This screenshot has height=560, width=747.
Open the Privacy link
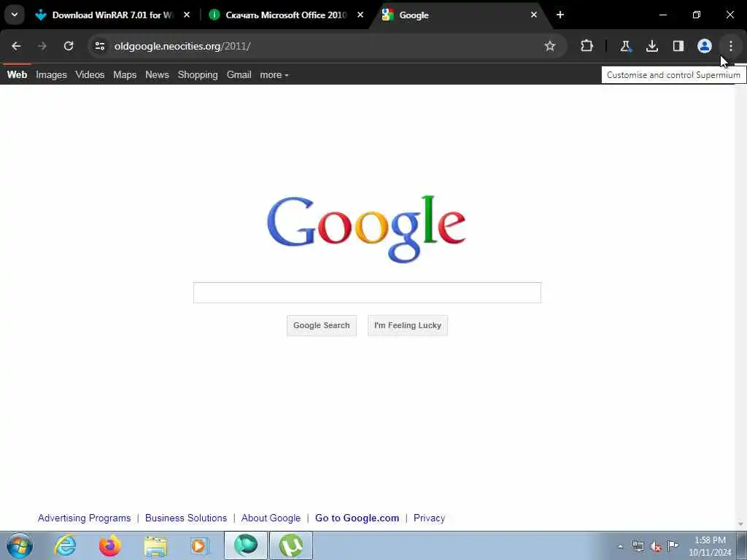[429, 518]
